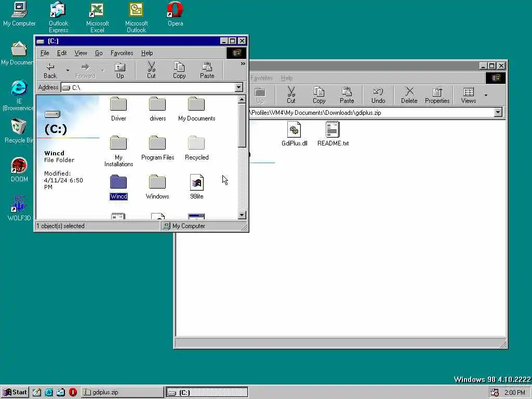The height and width of the screenshot is (399, 532).
Task: Launch Internet Explorer from Quick Launch
Action: click(48, 392)
